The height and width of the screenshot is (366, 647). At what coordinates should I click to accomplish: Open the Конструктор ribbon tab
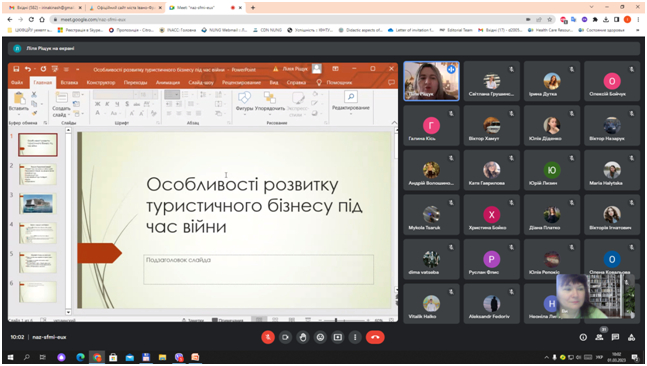[101, 83]
